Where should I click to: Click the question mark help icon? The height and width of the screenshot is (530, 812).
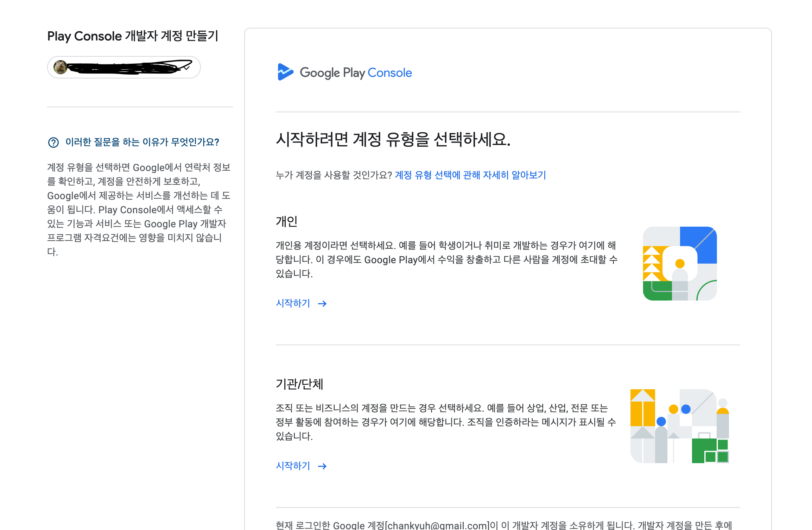pos(53,143)
